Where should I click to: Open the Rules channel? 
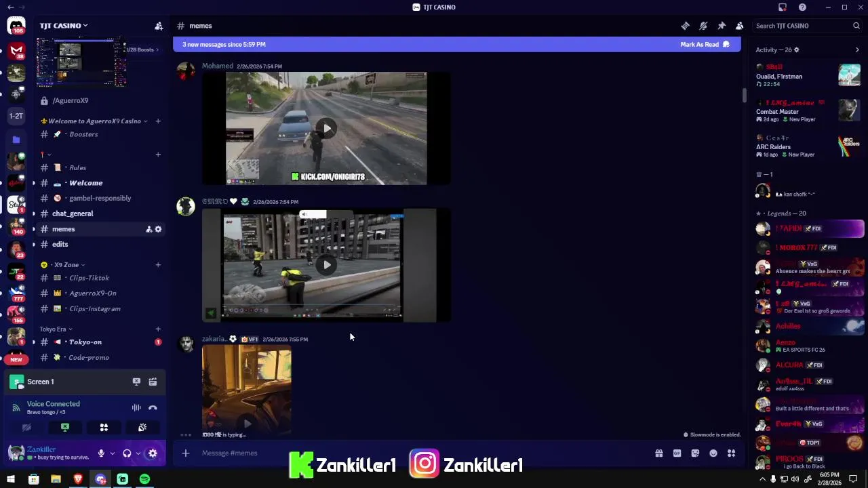coord(99,167)
